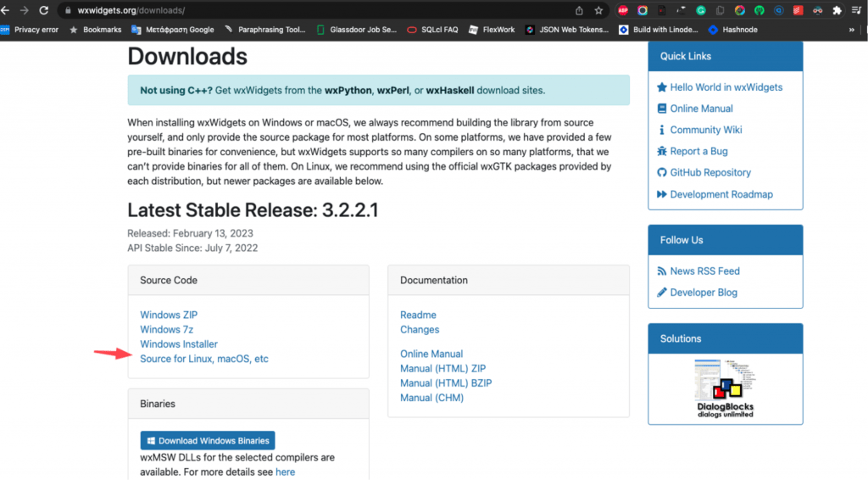
Task: Open the Hashnode bookmark
Action: 733,30
